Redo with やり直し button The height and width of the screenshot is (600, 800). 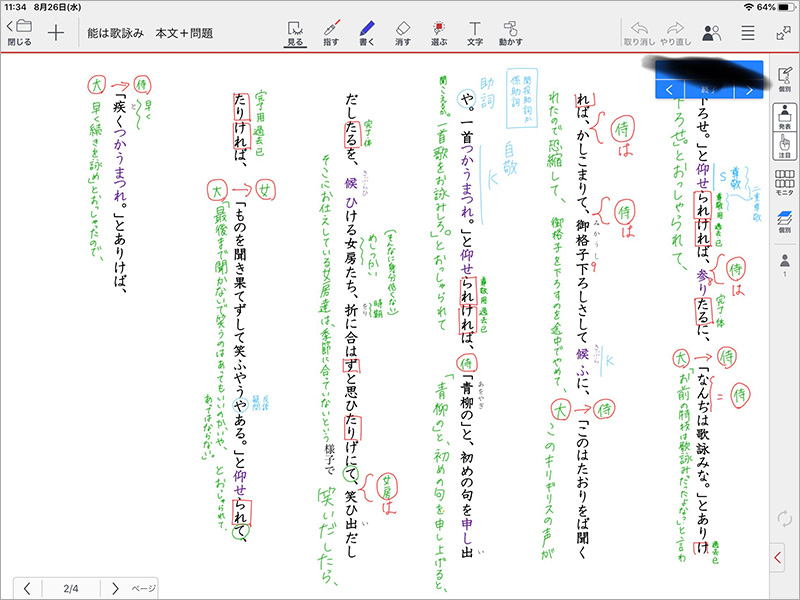676,34
